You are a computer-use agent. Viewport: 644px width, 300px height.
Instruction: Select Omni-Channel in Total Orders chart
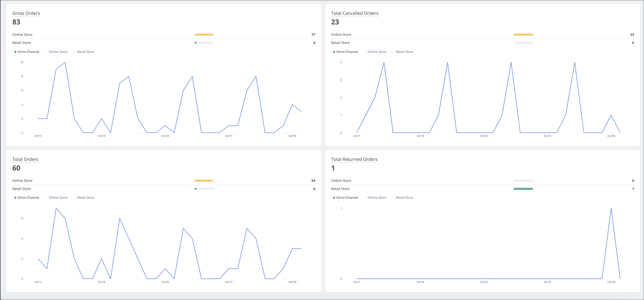27,198
